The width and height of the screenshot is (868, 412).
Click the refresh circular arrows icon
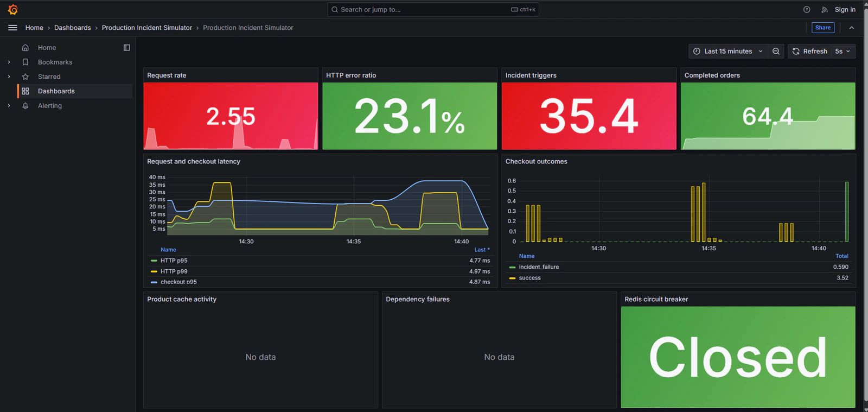coord(796,51)
